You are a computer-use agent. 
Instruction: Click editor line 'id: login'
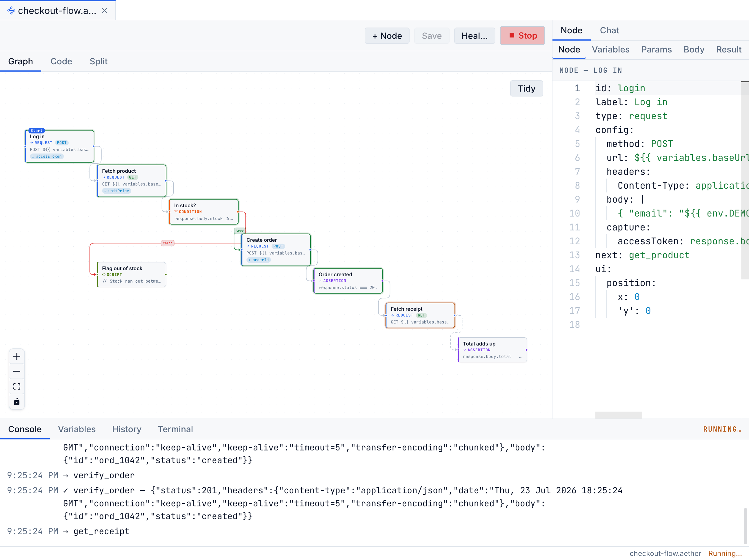click(620, 88)
